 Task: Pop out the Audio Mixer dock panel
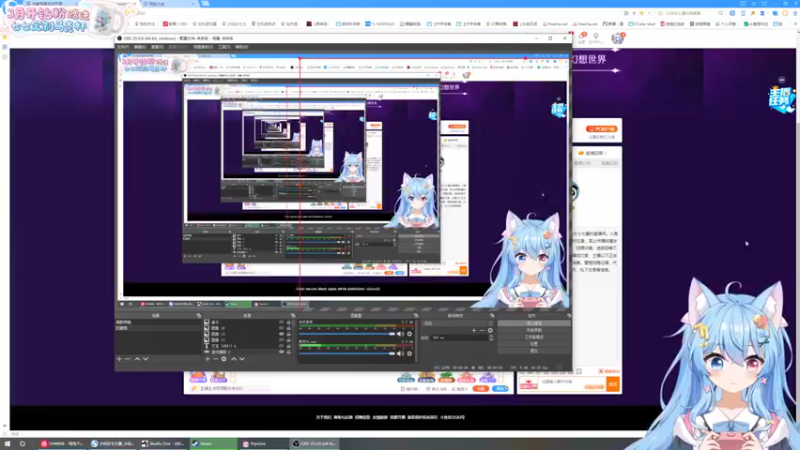coord(416,316)
